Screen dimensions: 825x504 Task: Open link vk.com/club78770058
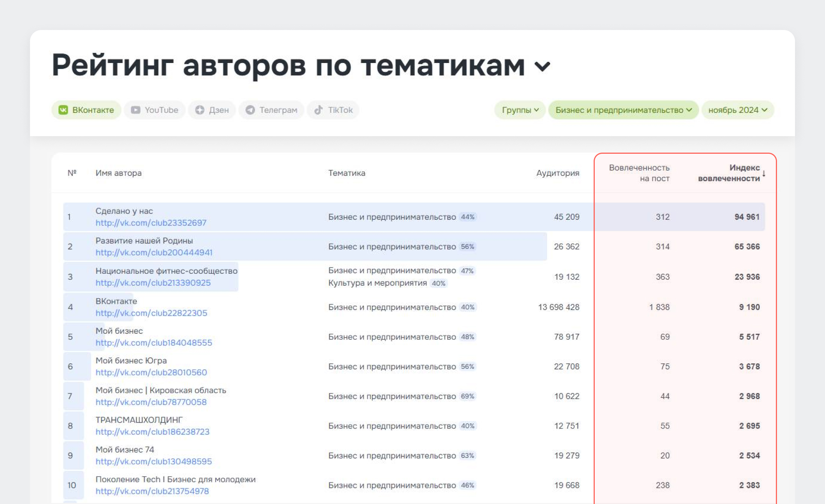point(151,402)
